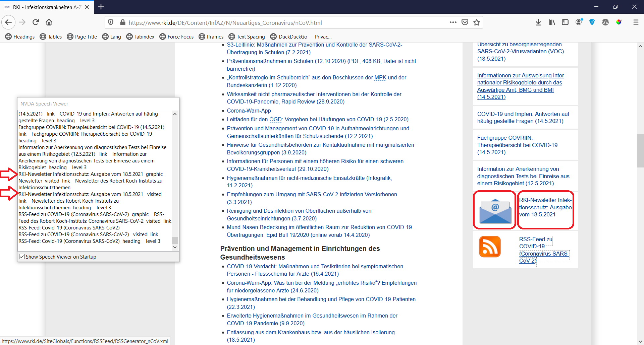Click the page scrollbar down arrow
This screenshot has height=345, width=644.
click(640, 341)
